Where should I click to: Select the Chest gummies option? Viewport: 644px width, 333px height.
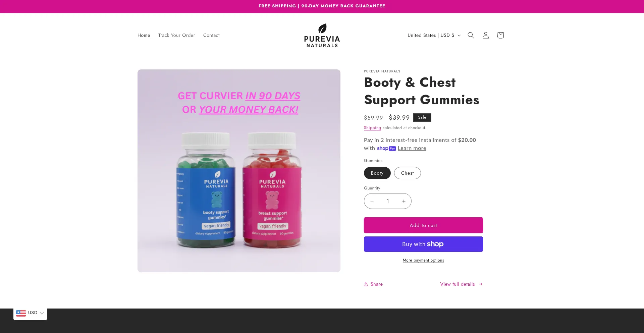pyautogui.click(x=407, y=173)
